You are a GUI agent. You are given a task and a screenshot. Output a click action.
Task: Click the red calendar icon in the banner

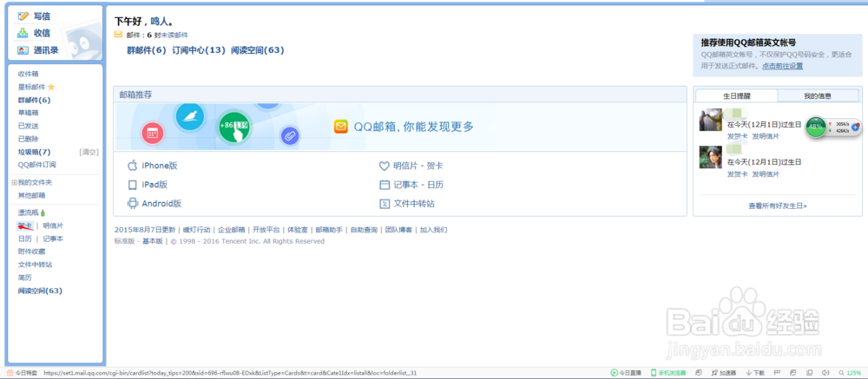(153, 134)
